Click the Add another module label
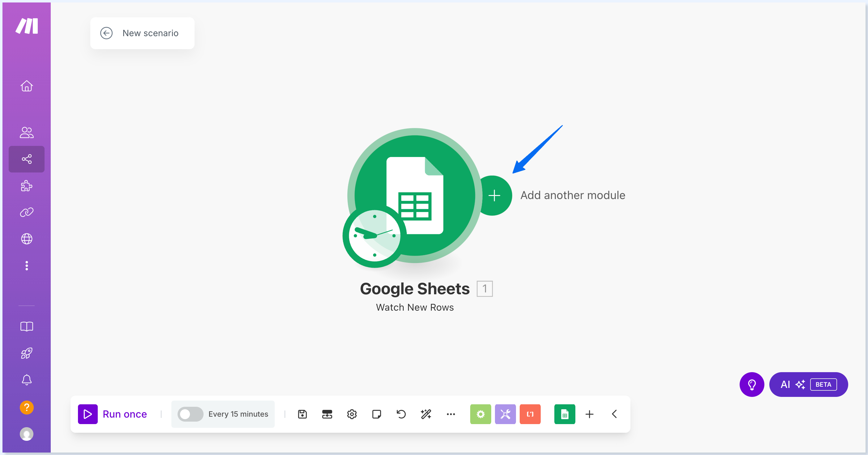 coord(573,195)
